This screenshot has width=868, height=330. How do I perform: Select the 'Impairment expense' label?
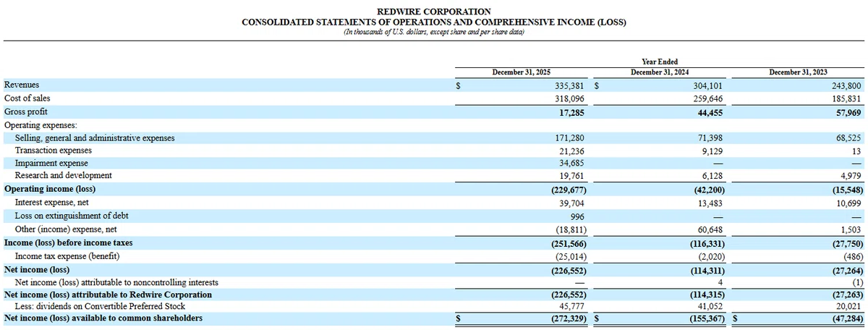(x=51, y=164)
